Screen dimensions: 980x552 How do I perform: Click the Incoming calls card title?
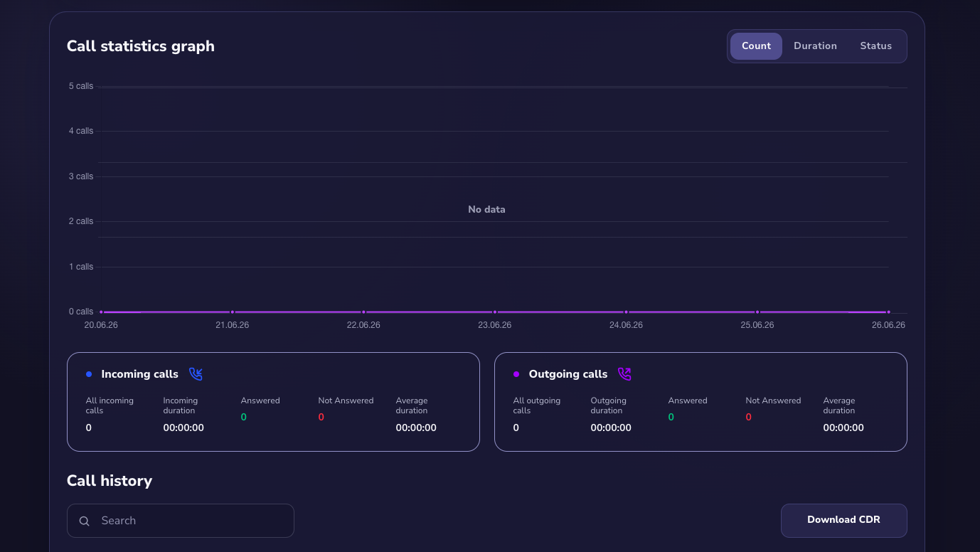(140, 374)
